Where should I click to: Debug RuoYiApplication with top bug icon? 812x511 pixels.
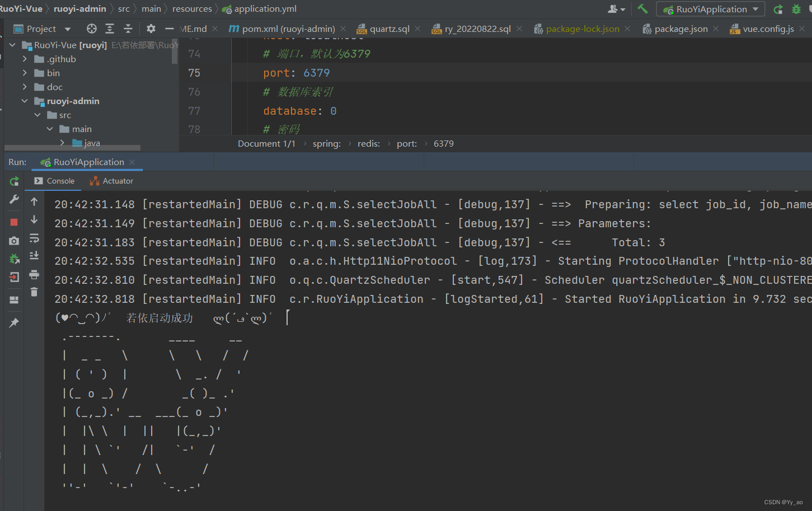pyautogui.click(x=796, y=10)
